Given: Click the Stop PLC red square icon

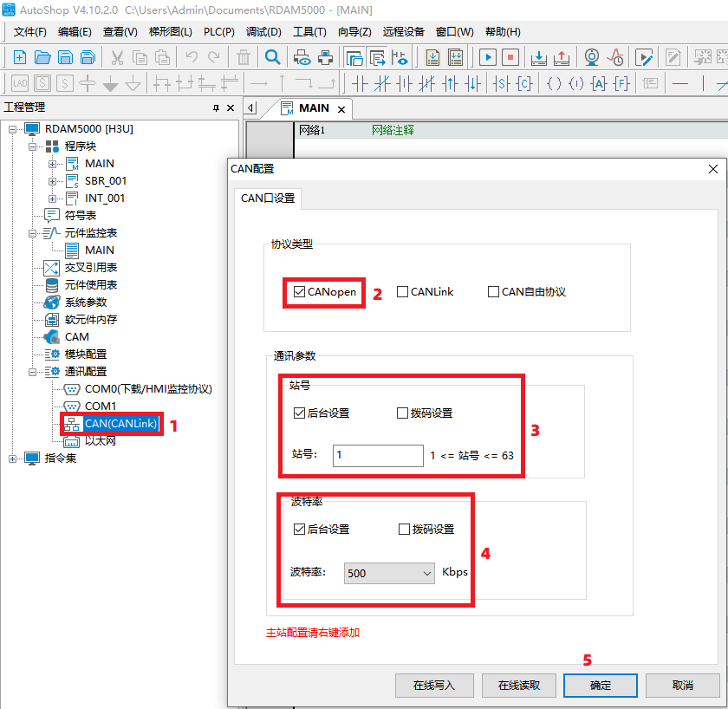Looking at the screenshot, I should [x=510, y=58].
